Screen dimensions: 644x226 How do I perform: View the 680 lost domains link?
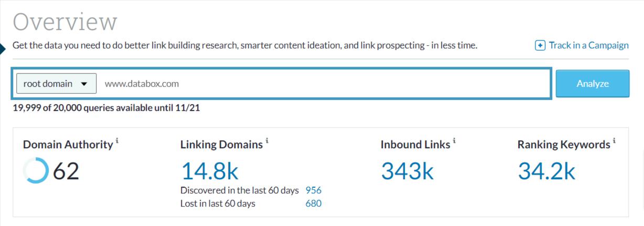pyautogui.click(x=313, y=203)
